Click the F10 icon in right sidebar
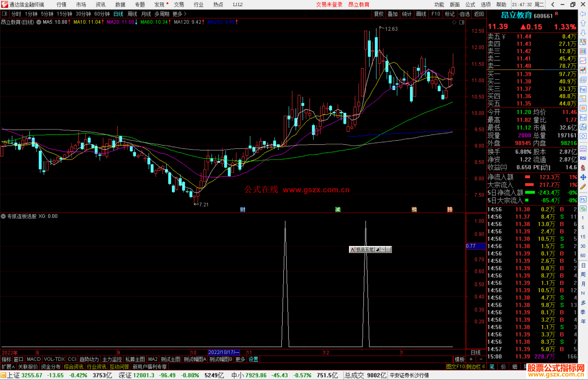 583,89
